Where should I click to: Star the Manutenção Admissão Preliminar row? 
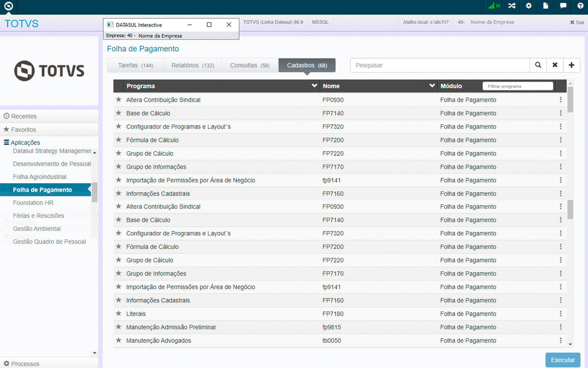pos(119,327)
